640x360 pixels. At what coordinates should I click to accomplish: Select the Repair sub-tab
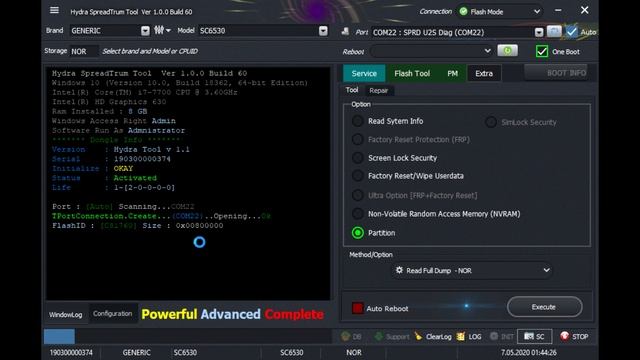pyautogui.click(x=378, y=91)
